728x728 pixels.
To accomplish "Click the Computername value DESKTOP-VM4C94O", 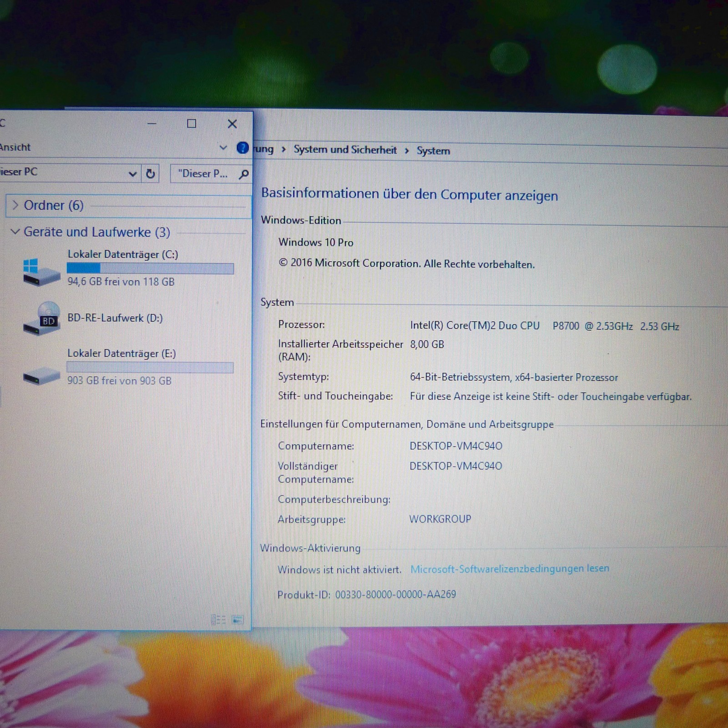I will coord(456,446).
